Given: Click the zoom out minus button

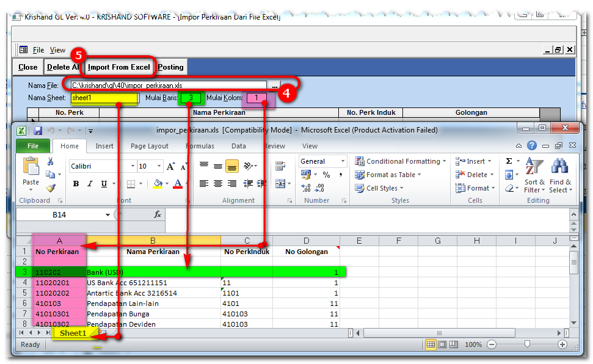Looking at the screenshot, I should (491, 344).
